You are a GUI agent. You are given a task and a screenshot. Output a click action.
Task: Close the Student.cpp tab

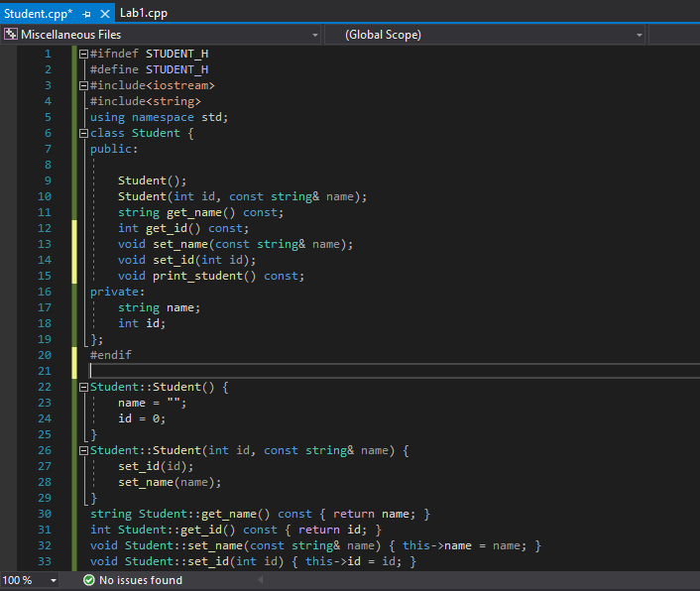point(105,14)
